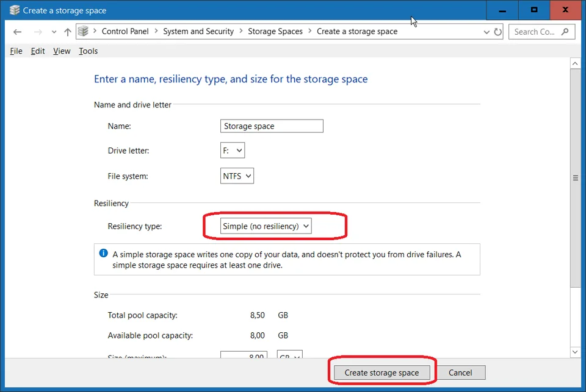
Task: Maximize the Create a storage space window
Action: tap(534, 10)
